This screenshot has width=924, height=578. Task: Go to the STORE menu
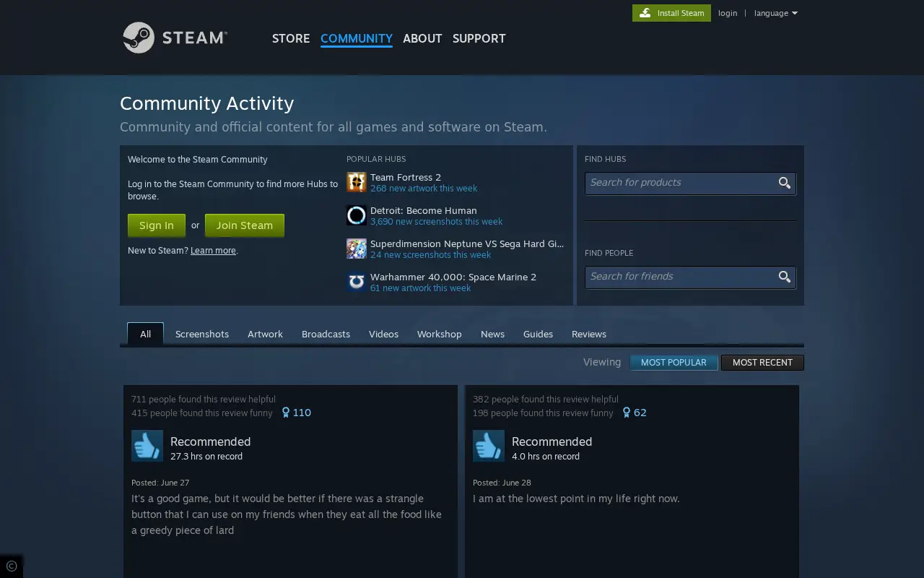coord(291,38)
